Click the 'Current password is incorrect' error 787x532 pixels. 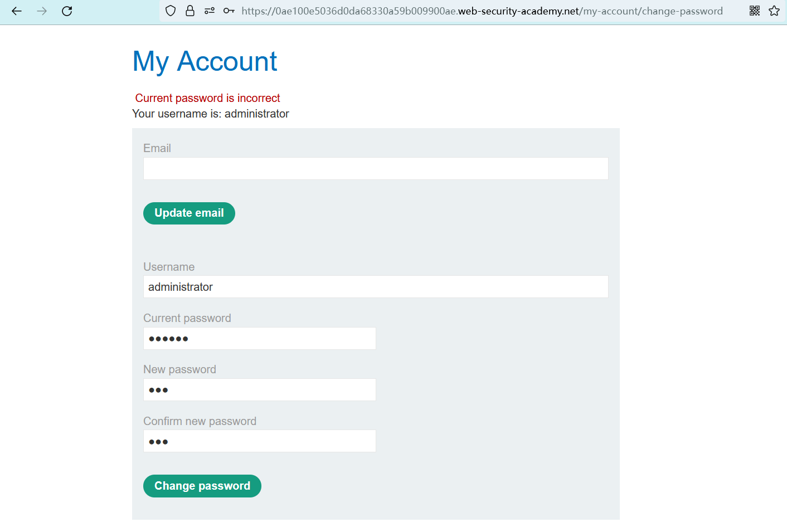click(207, 98)
